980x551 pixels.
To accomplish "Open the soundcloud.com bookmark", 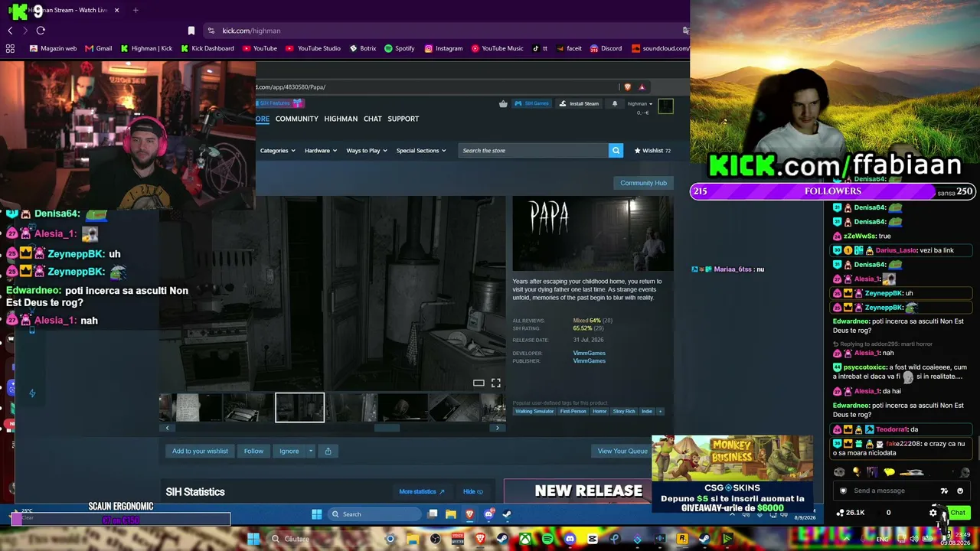I will [x=660, y=48].
